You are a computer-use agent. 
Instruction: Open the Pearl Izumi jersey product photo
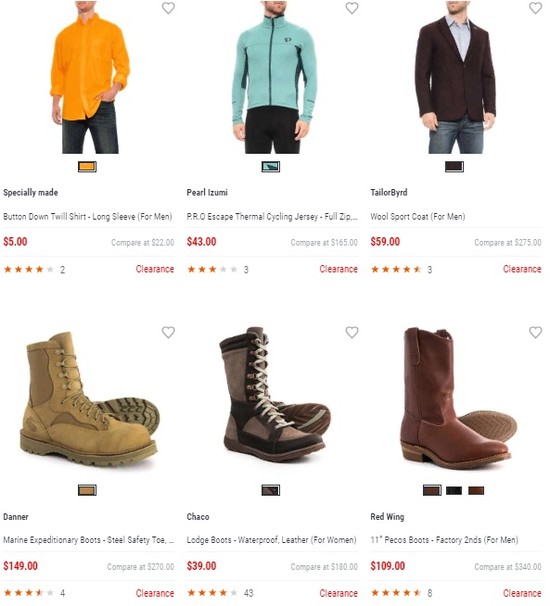(x=273, y=77)
